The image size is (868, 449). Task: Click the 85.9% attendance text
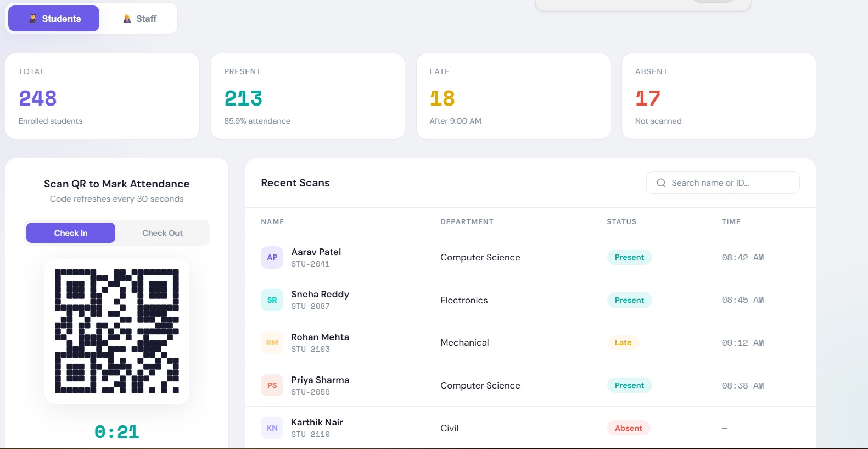[257, 121]
